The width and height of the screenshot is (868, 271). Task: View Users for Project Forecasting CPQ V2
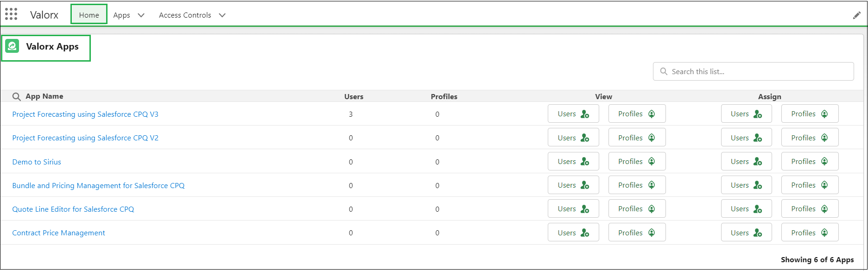coord(573,138)
